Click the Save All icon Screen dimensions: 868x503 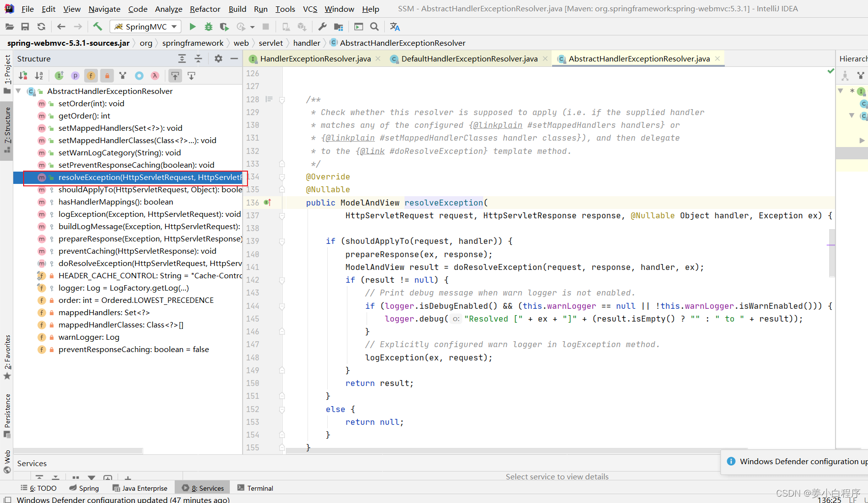click(x=25, y=27)
